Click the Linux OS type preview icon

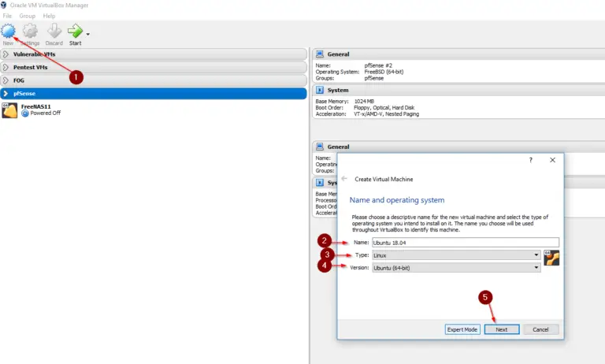click(551, 258)
